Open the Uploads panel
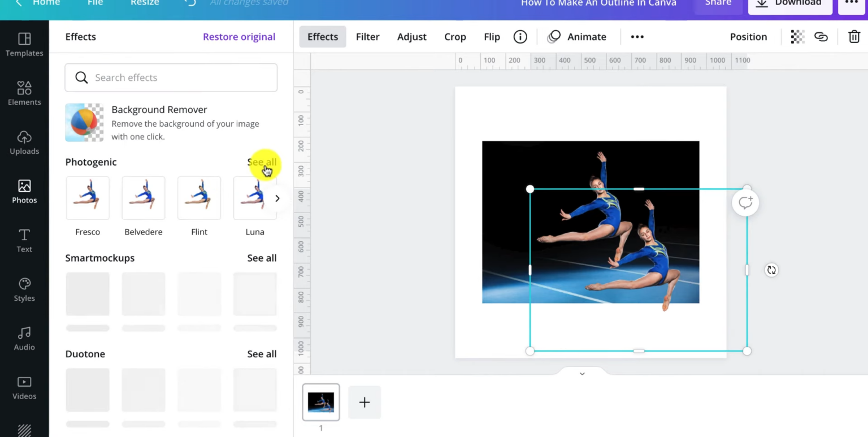Viewport: 868px width, 437px height. (x=24, y=142)
